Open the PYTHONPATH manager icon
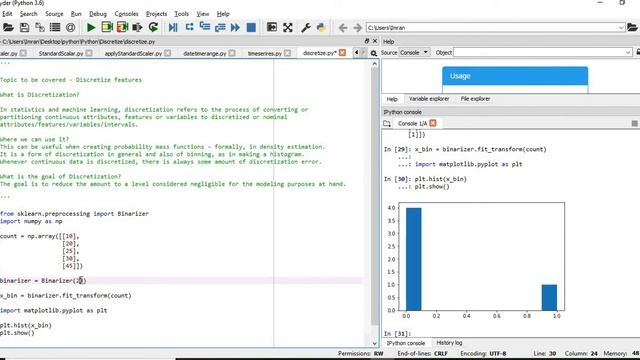Image resolution: width=640 pixels, height=360 pixels. pos(321,28)
